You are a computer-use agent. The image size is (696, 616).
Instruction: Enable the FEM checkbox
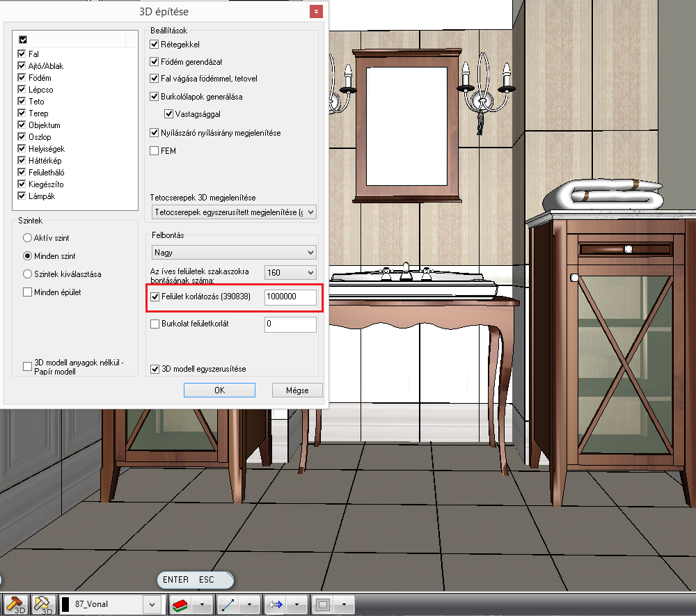155,150
